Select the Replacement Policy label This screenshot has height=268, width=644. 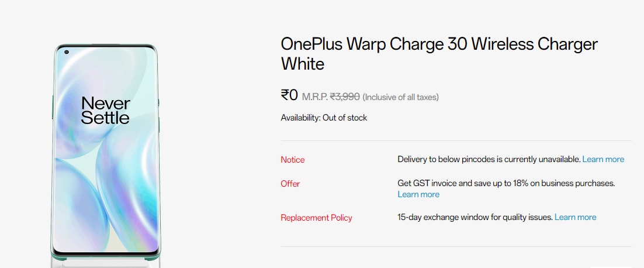click(x=316, y=218)
